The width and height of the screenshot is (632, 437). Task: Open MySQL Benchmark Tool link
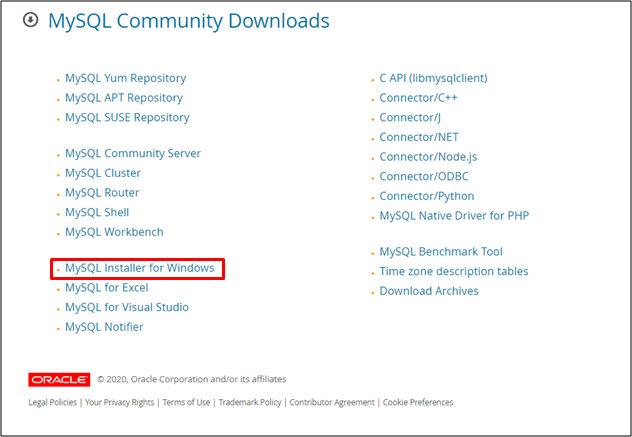(x=441, y=252)
